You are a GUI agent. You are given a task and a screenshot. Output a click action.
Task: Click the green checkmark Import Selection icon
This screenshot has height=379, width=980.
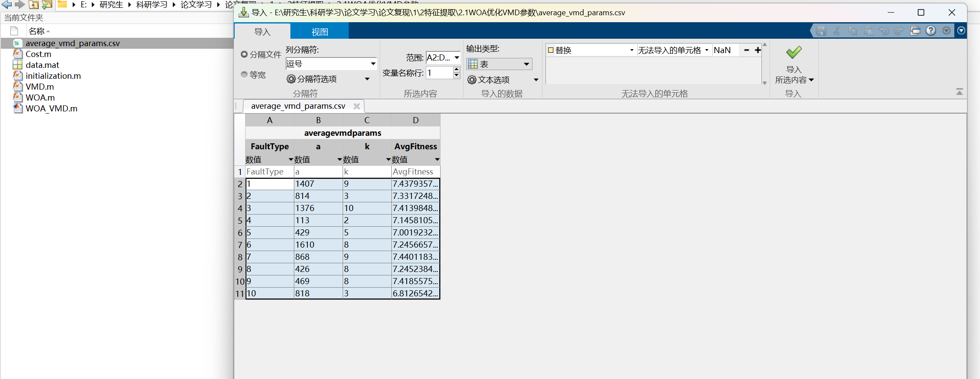(794, 53)
